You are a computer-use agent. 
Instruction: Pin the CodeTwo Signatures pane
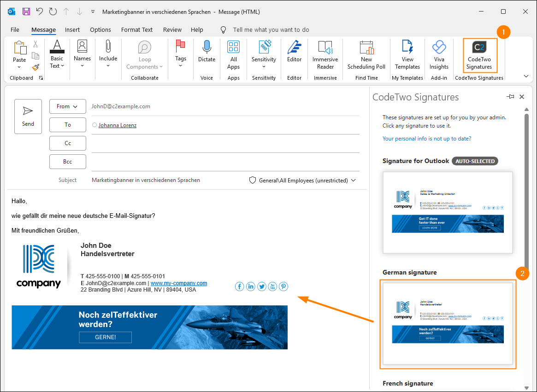click(x=510, y=97)
